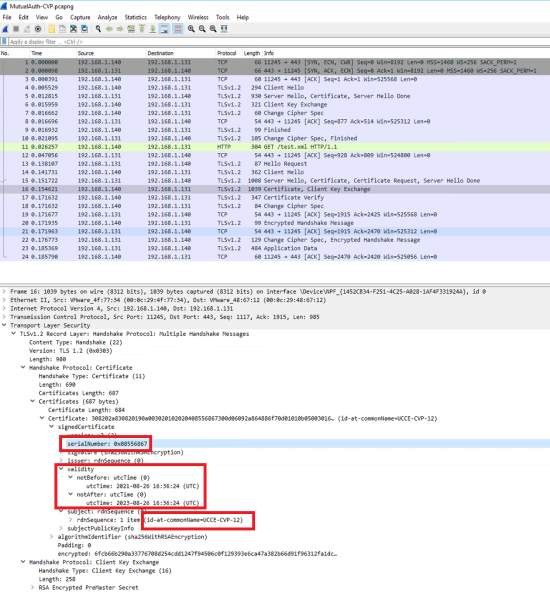The width and height of the screenshot is (550, 600).
Task: Collapse the signedCertificate node
Action: coord(52,427)
